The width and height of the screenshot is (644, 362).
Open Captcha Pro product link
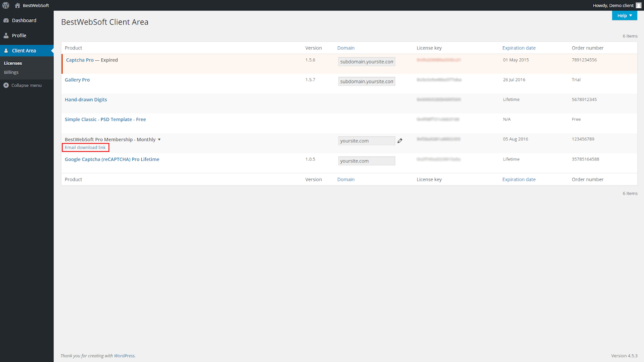pos(80,60)
